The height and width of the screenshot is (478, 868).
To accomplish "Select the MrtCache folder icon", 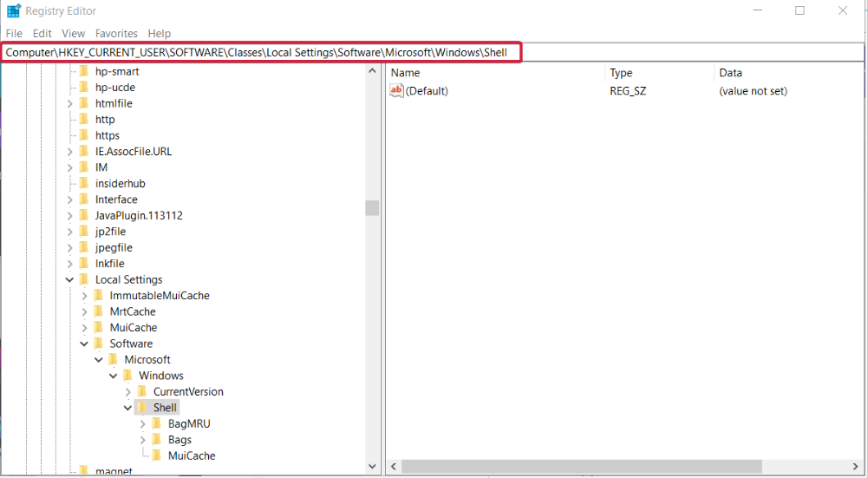I will click(x=99, y=311).
